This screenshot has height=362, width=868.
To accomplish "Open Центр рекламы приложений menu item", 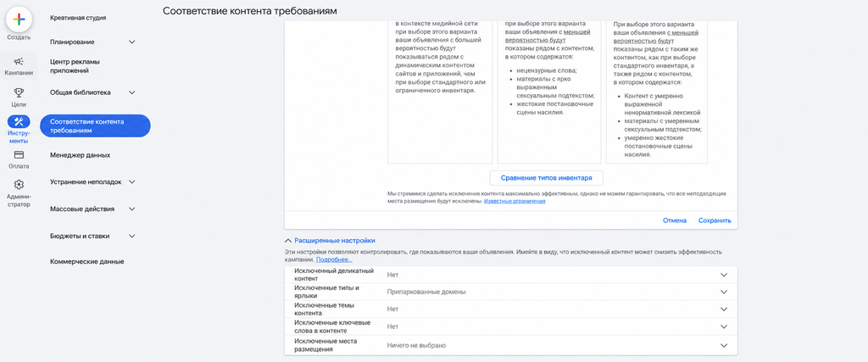I will 75,66.
